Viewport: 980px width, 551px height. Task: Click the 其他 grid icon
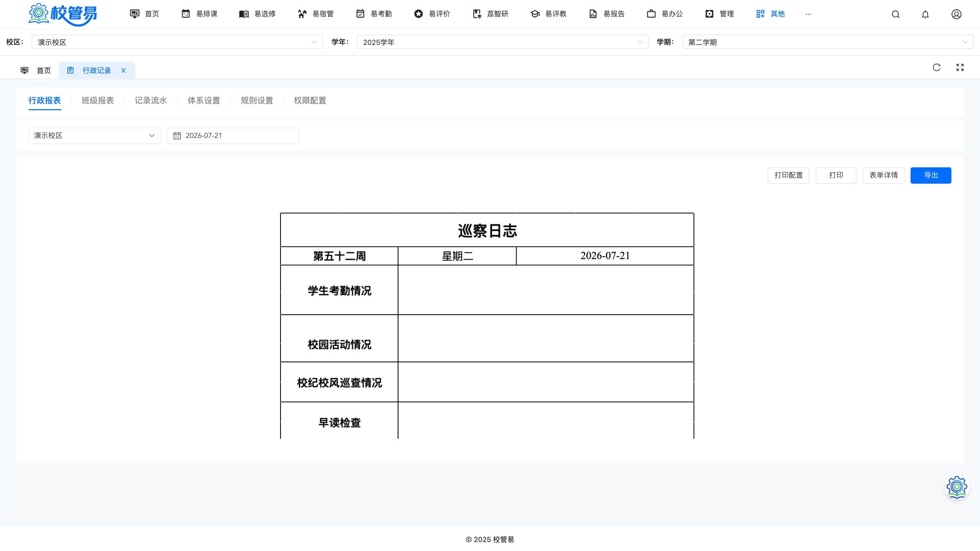click(x=760, y=14)
